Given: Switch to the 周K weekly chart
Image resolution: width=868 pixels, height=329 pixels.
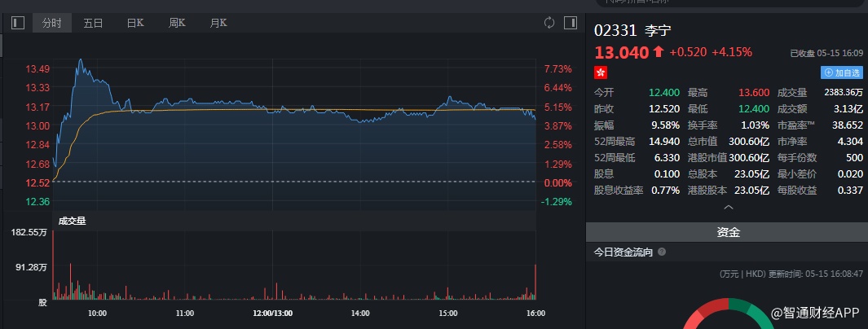Looking at the screenshot, I should tap(176, 23).
